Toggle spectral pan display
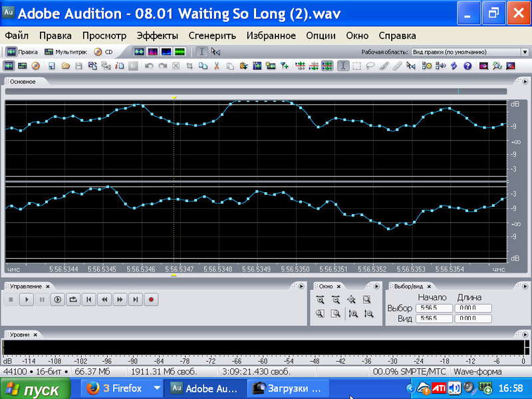This screenshot has width=532, height=399. pos(166,52)
